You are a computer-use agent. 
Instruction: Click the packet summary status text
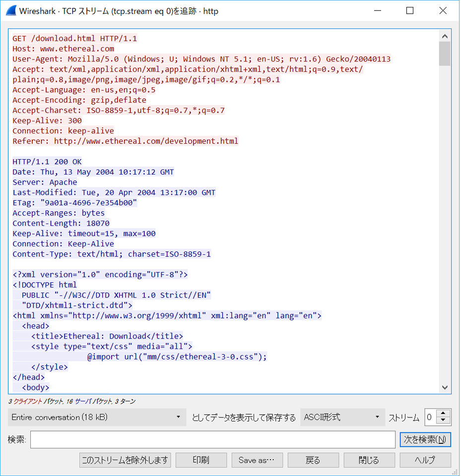(72, 401)
